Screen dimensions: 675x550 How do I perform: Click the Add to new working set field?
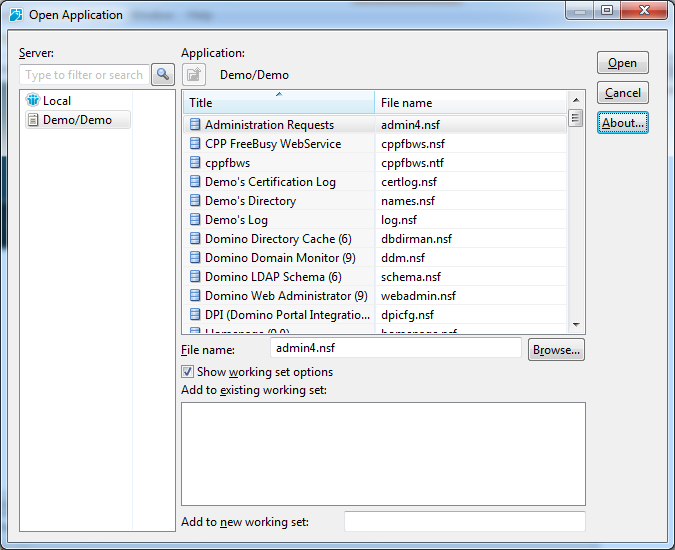coord(464,522)
